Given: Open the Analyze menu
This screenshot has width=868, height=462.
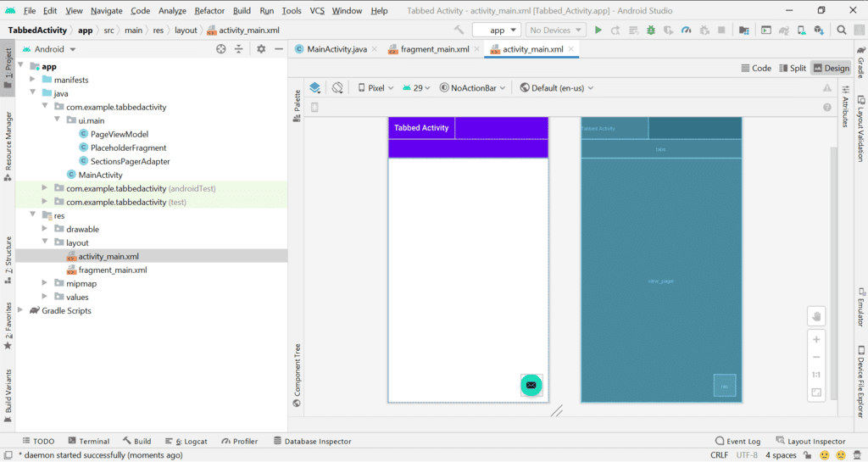Looking at the screenshot, I should click(172, 10).
